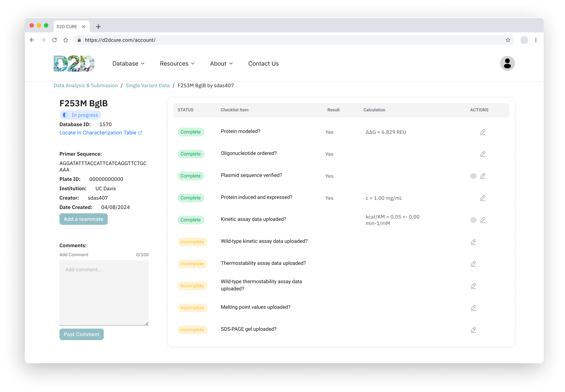Expand the Database dropdown menu
The width and height of the screenshot is (565, 392).
click(128, 64)
